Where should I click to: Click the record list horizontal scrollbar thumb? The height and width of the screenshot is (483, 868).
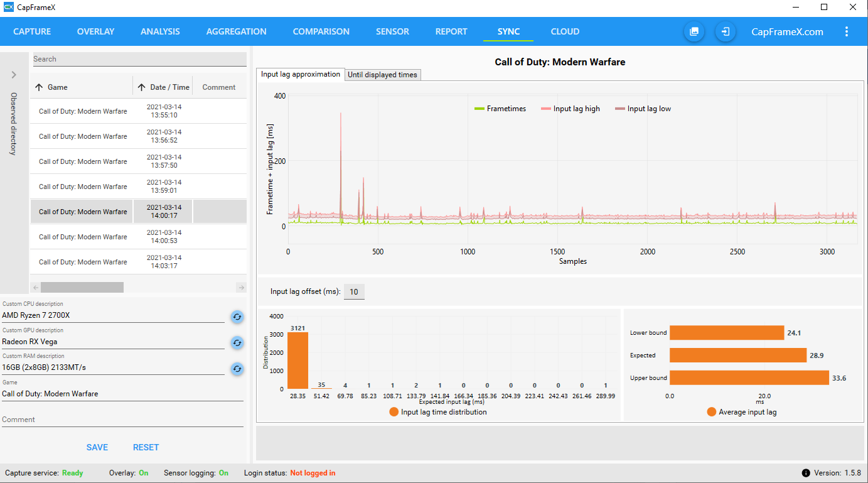tap(82, 288)
